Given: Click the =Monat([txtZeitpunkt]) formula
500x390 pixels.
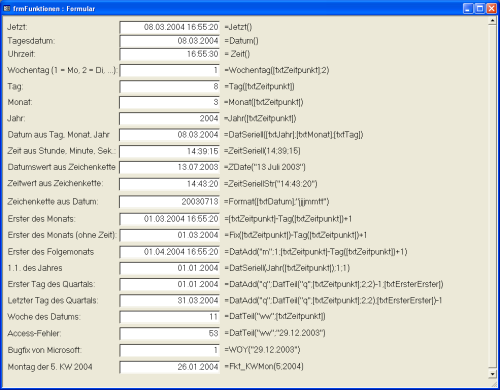Looking at the screenshot, I should (x=264, y=102).
